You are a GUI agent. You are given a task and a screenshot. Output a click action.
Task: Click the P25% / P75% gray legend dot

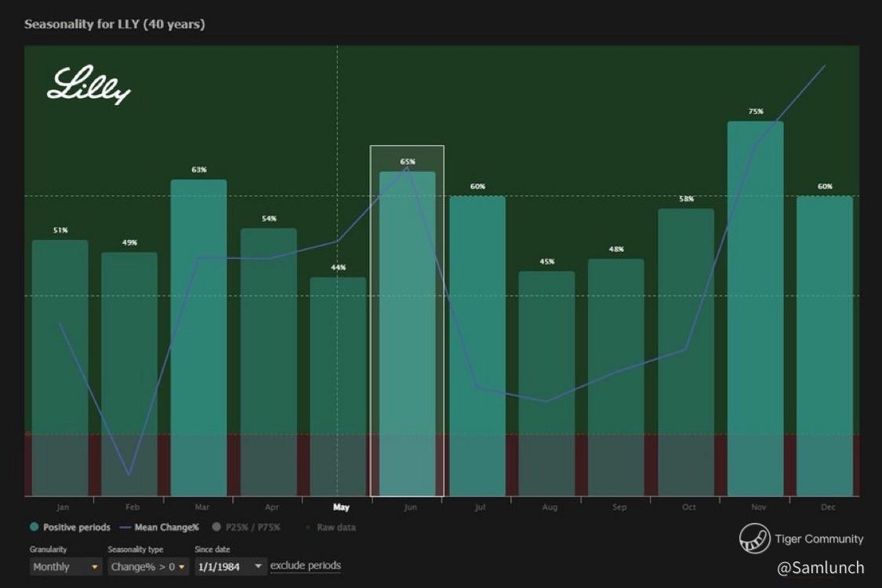216,527
